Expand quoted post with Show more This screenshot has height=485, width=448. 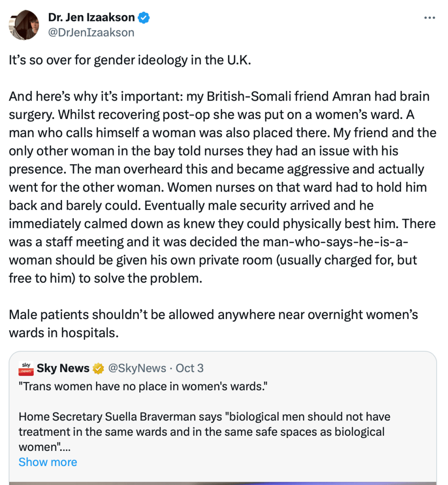[x=48, y=462]
